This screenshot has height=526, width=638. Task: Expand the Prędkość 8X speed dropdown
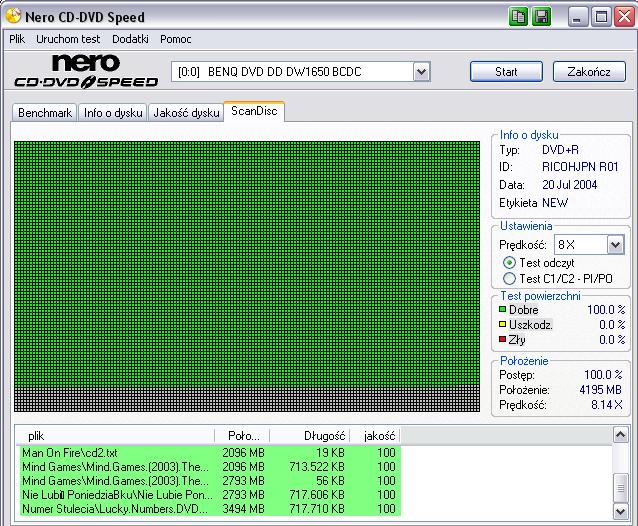coord(615,244)
